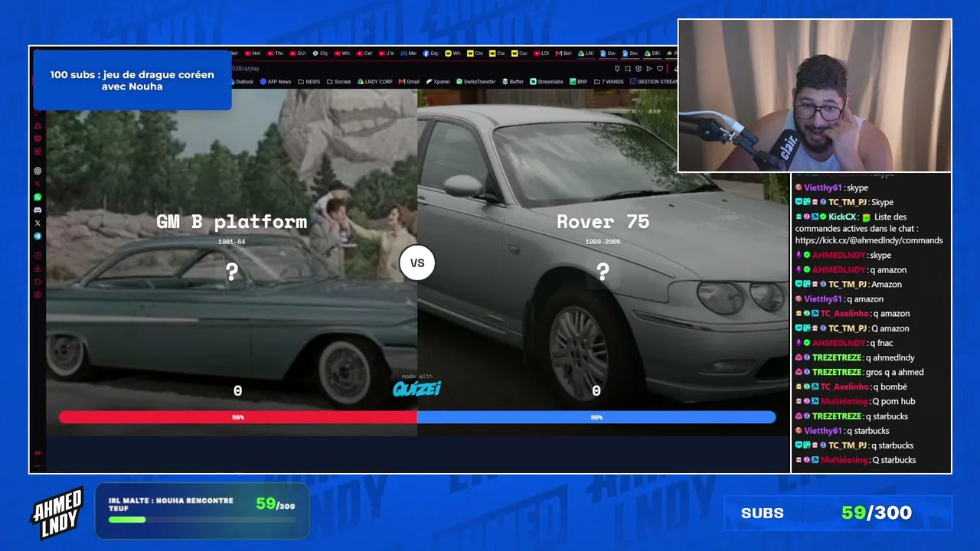Open Discord in the browser sidebar

coord(38,210)
